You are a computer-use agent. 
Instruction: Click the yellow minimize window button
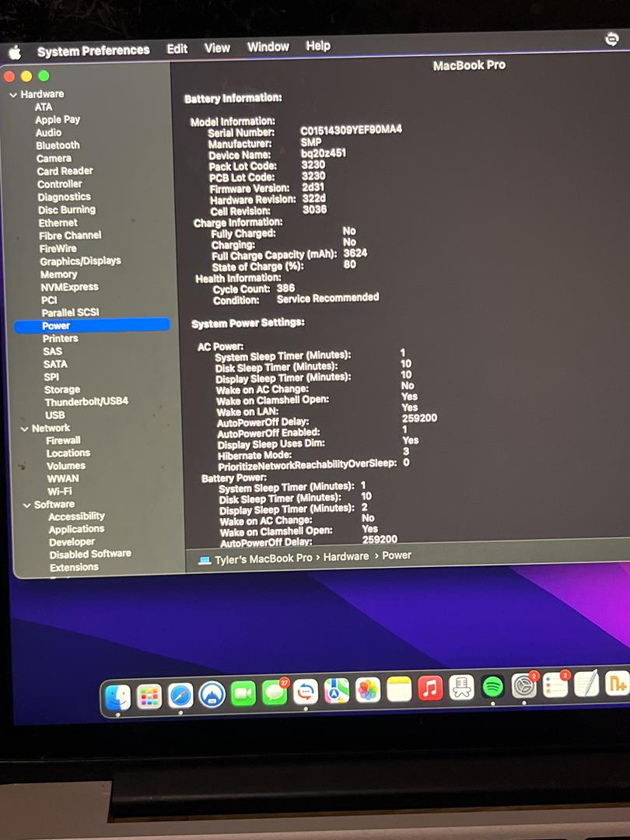point(26,76)
